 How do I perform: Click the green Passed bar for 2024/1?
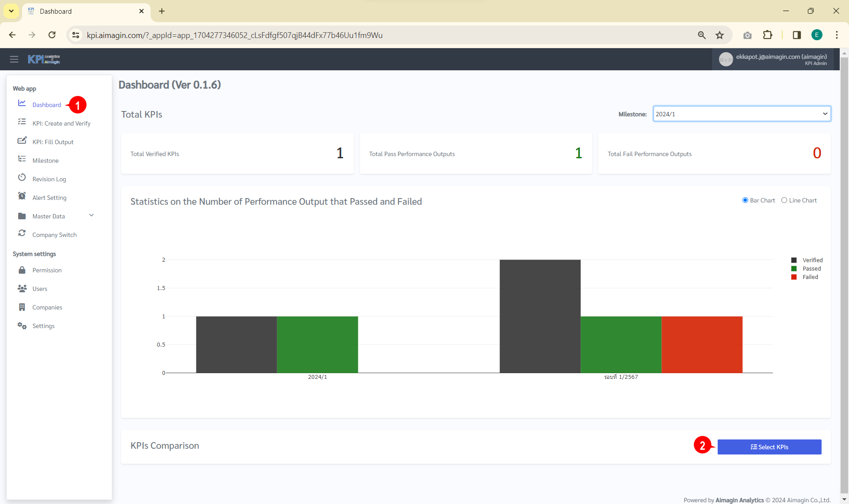[317, 344]
